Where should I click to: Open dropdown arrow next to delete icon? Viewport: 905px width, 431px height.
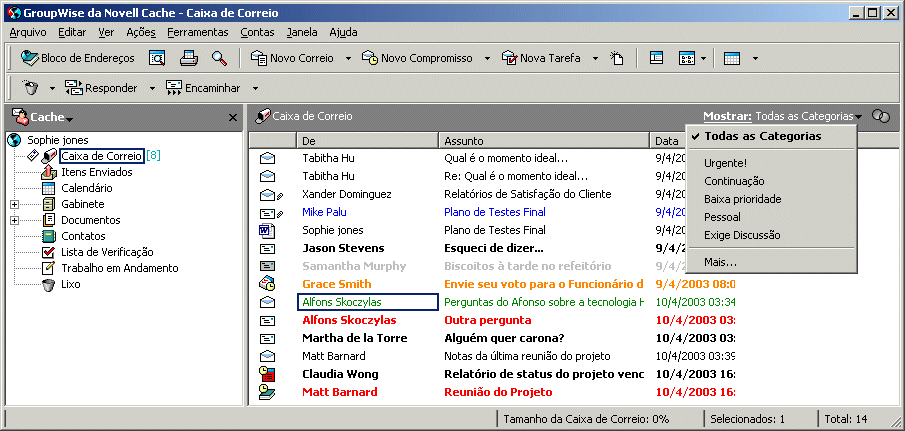click(x=52, y=88)
